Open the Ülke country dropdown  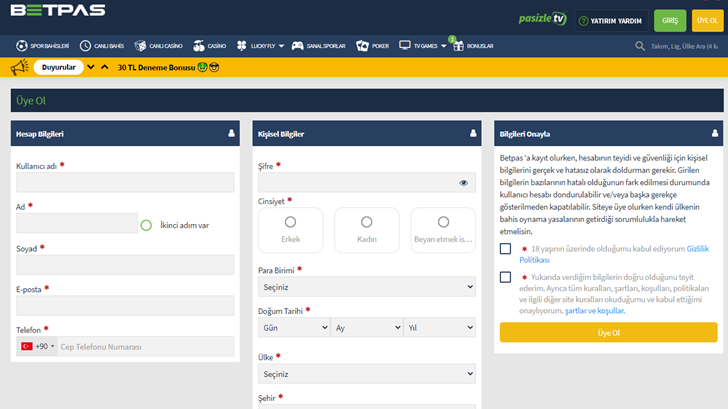click(367, 374)
